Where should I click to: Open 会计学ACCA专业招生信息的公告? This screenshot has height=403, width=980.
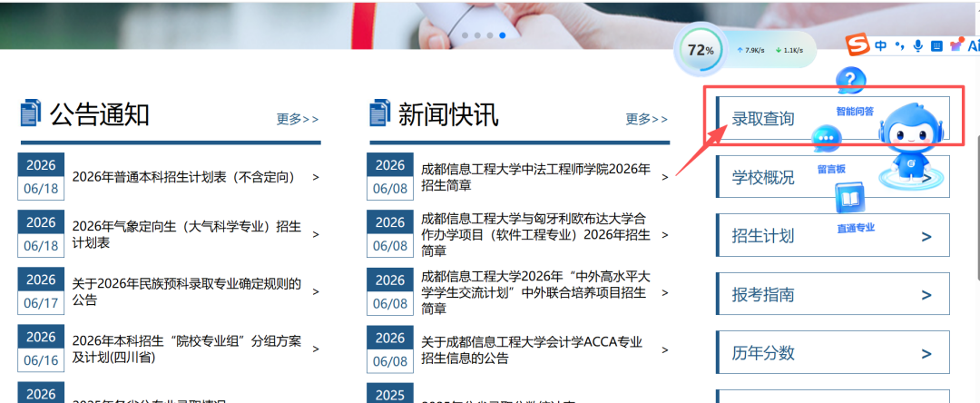coord(532,349)
